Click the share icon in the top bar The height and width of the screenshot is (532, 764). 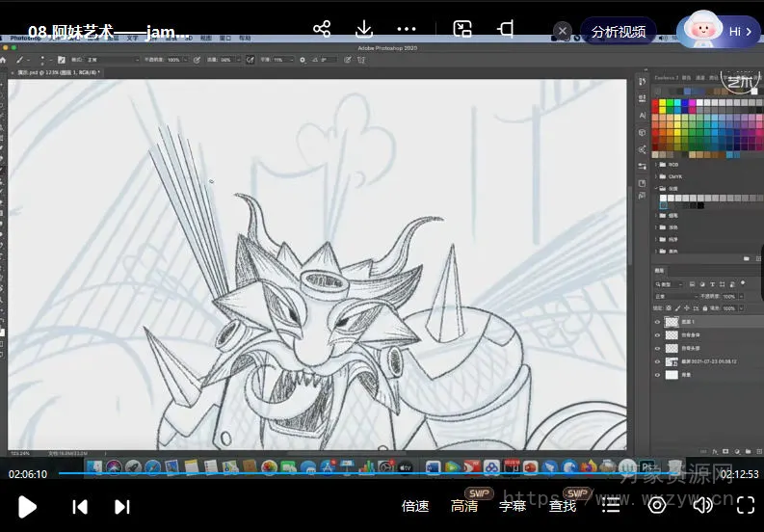pos(322,29)
